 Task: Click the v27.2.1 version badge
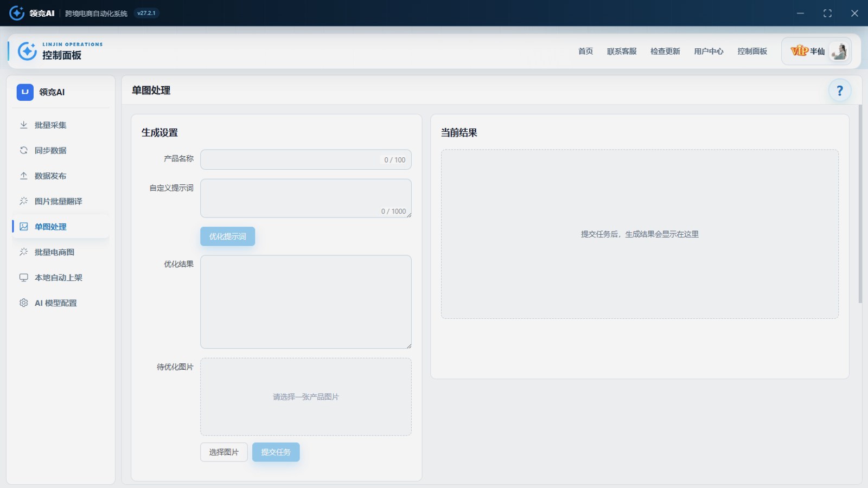pyautogui.click(x=146, y=13)
